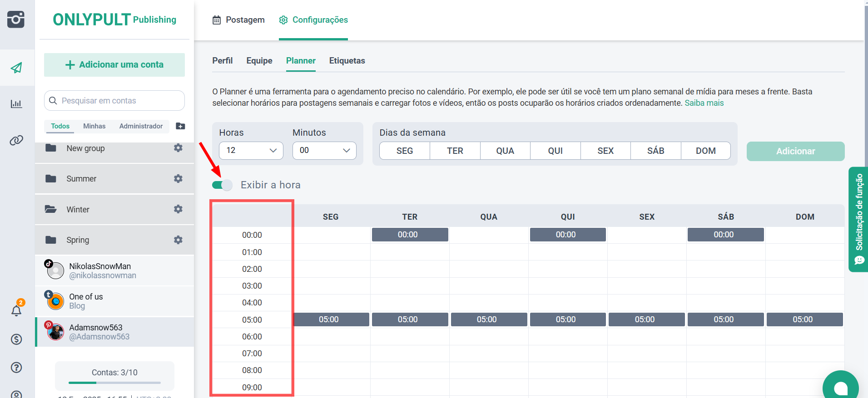Open the billing dollar icon
This screenshot has width=868, height=398.
tap(16, 339)
